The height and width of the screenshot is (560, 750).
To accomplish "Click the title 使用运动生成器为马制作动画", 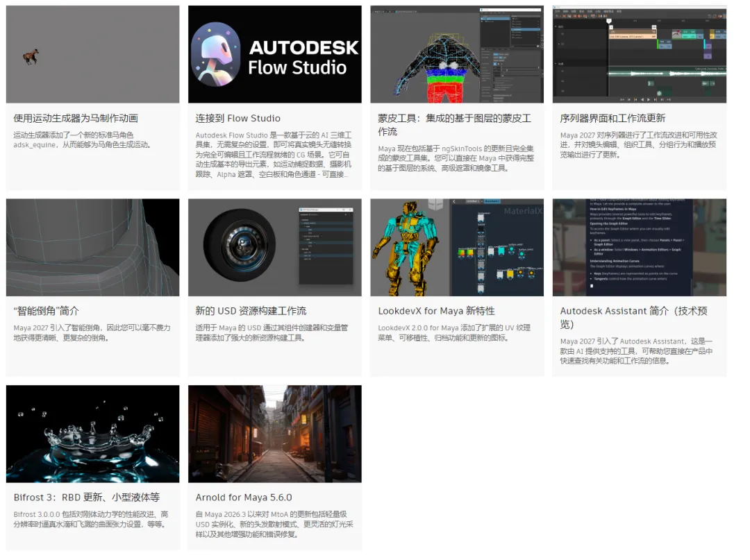I will [x=76, y=118].
